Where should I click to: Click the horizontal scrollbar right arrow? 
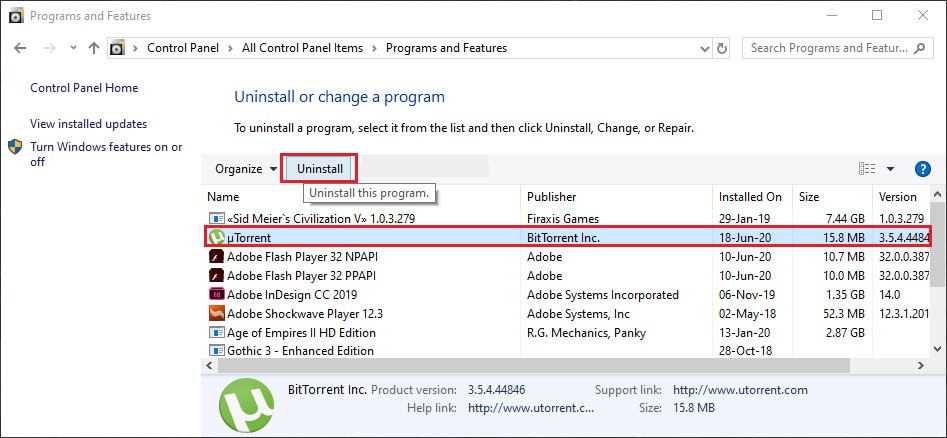click(x=921, y=366)
